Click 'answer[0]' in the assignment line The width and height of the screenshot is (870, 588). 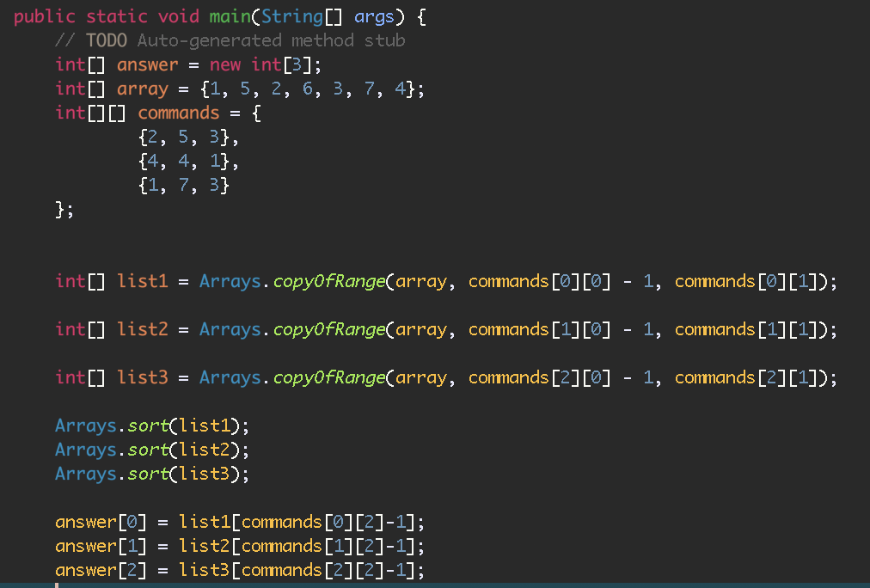101,523
